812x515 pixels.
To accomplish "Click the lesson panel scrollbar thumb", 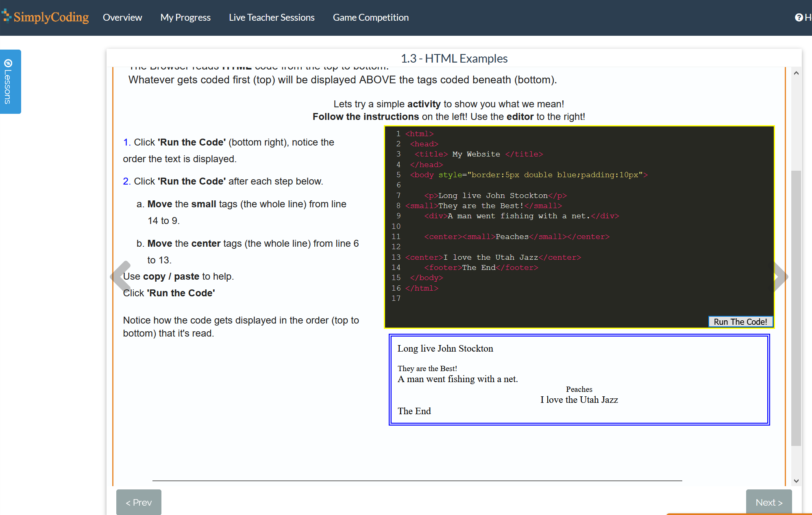I will (x=796, y=308).
